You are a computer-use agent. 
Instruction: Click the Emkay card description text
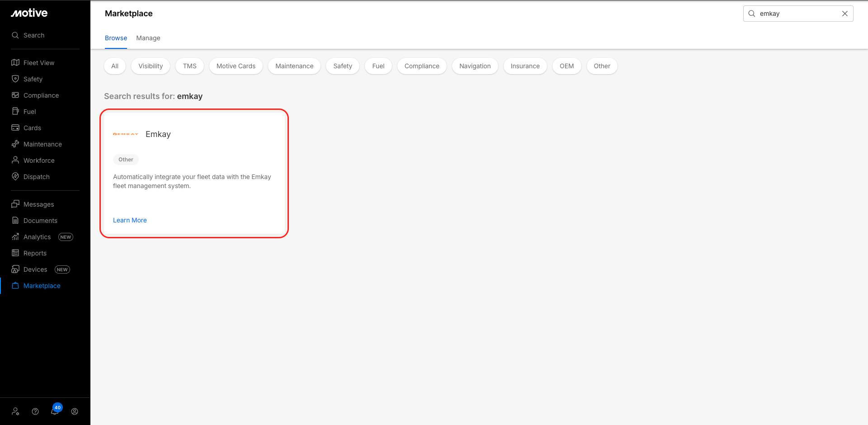coord(192,181)
